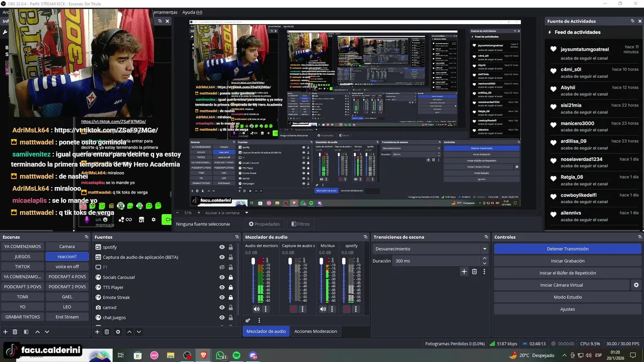Add a scene transition with plus icon
Image resolution: width=644 pixels, height=362 pixels.
(464, 271)
